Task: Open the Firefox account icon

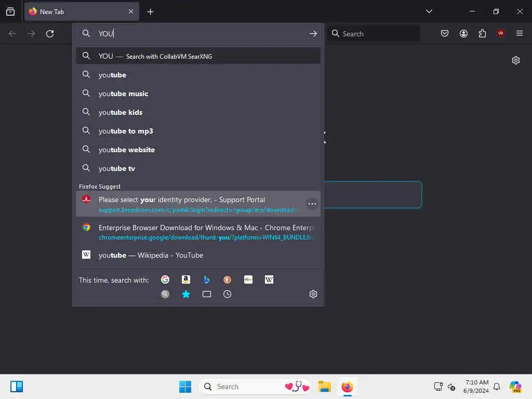Action: tap(463, 33)
